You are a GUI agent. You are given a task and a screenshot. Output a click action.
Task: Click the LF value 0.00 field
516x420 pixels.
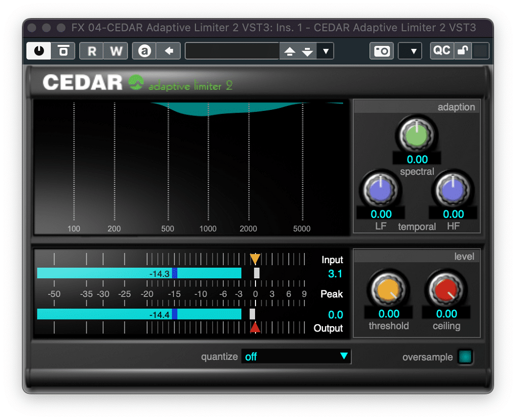click(x=381, y=214)
